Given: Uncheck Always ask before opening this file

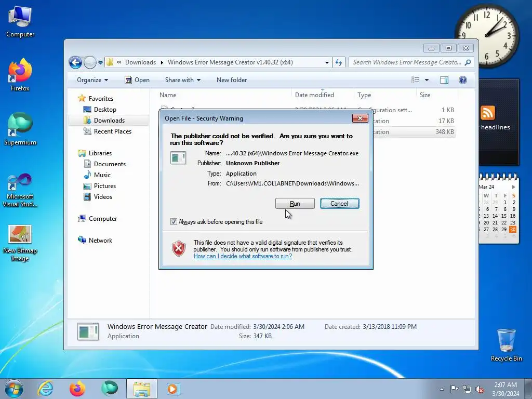Looking at the screenshot, I should (174, 222).
